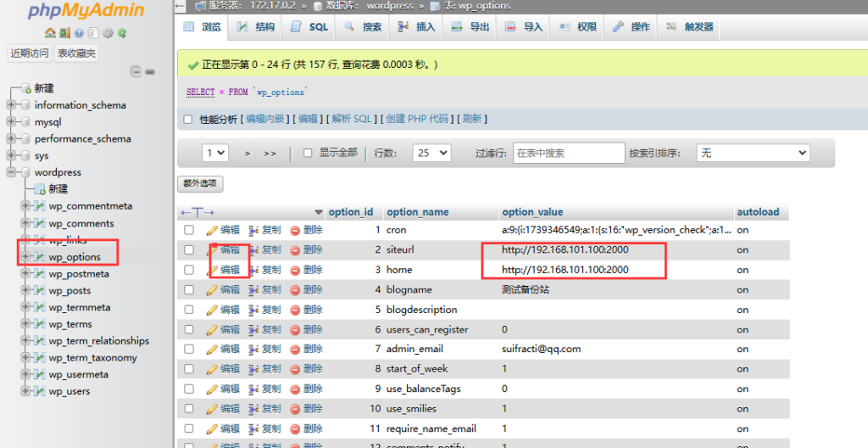Expand the information_schema database node
The width and height of the screenshot is (868, 448).
[x=11, y=105]
